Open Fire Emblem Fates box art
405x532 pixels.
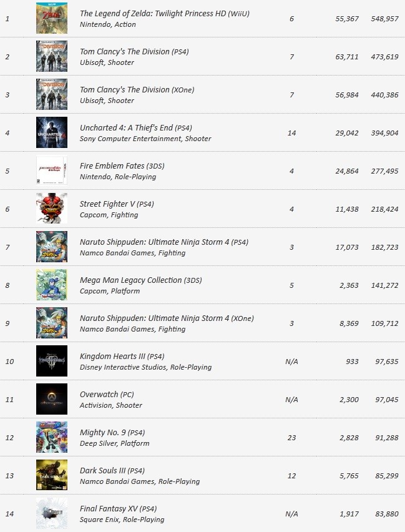(52, 170)
